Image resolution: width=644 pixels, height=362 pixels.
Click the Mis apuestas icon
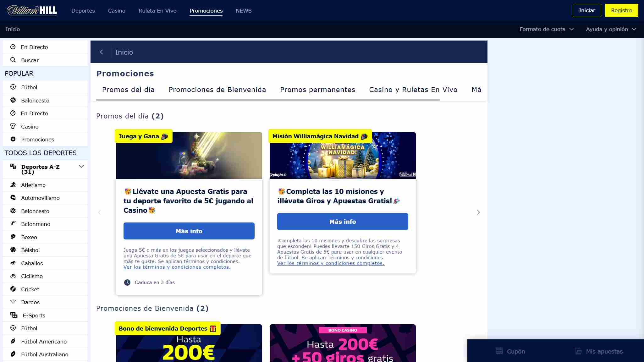[x=578, y=351]
